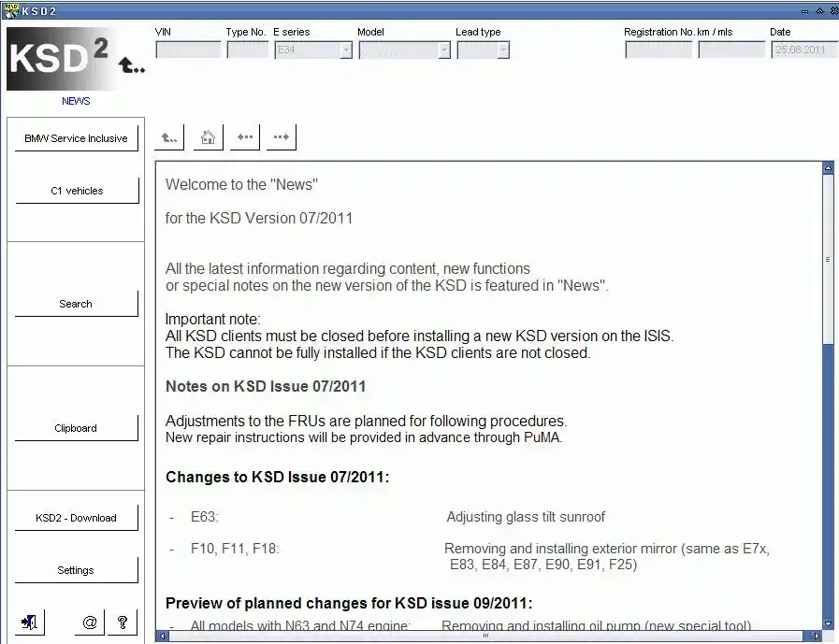This screenshot has width=839, height=644.
Task: Open Settings
Action: click(76, 570)
